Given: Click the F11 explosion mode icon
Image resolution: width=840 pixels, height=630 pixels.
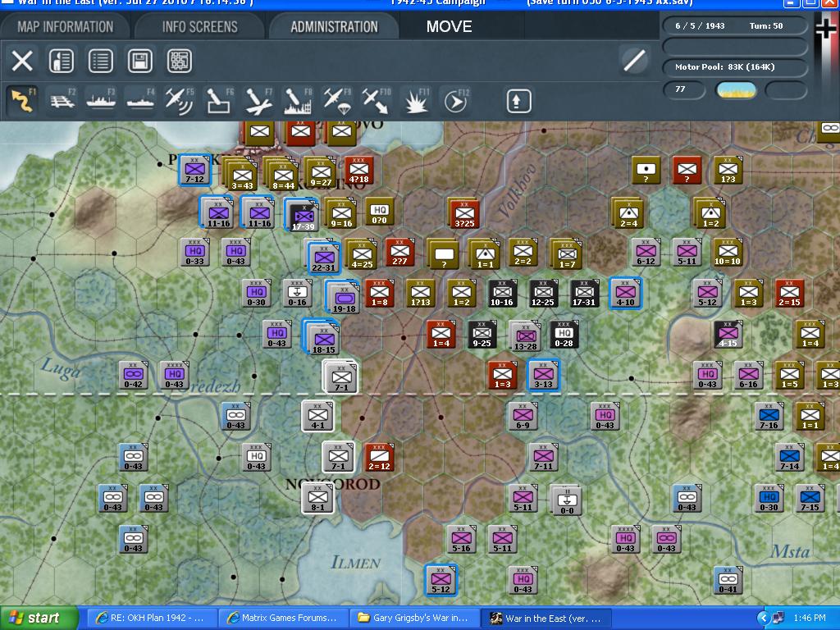Looking at the screenshot, I should coord(416,100).
